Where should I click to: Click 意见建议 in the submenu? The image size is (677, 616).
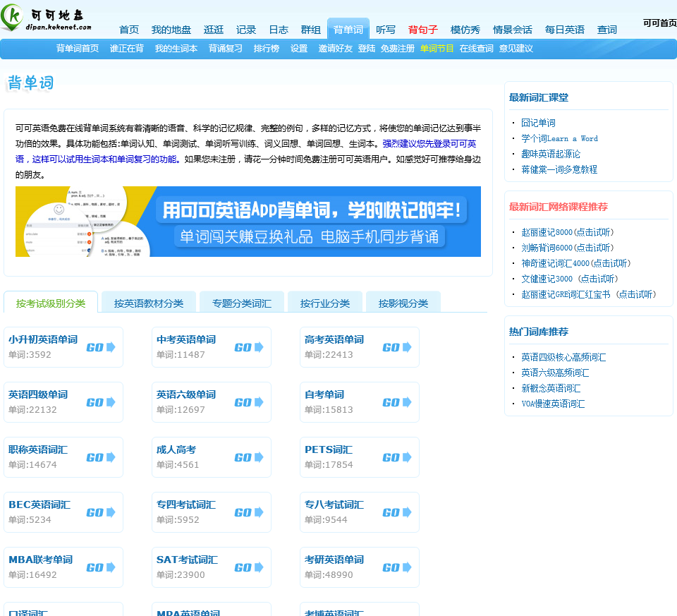pyautogui.click(x=516, y=49)
